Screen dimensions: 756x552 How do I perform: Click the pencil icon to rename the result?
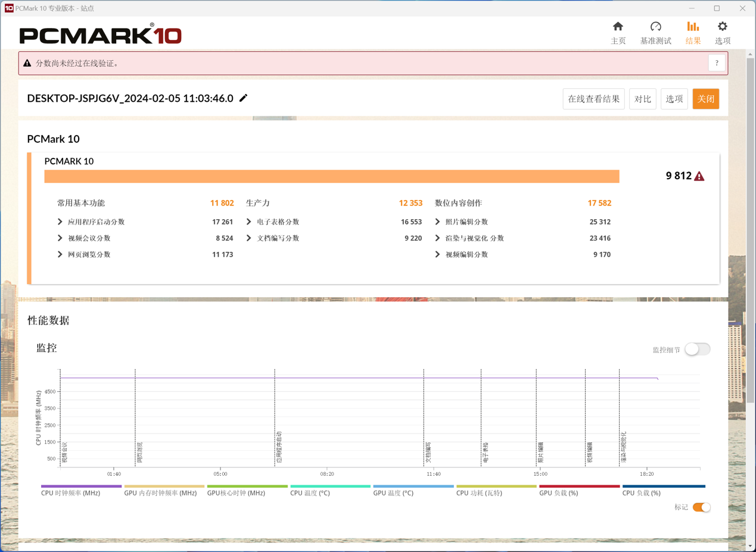[243, 99]
